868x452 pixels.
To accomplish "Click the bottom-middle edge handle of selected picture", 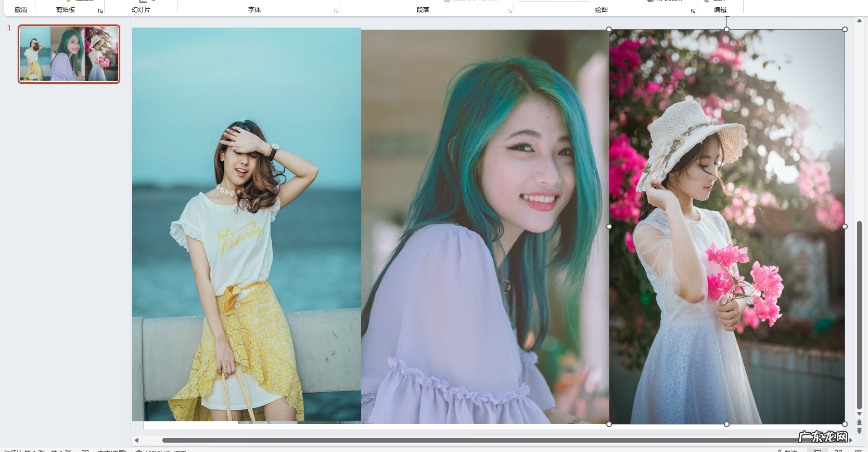I will click(727, 424).
